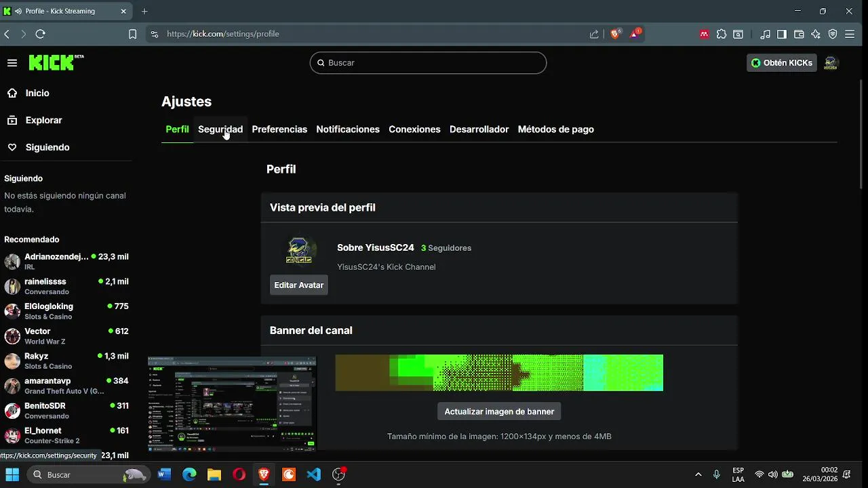Open the Explorar section

(x=43, y=120)
